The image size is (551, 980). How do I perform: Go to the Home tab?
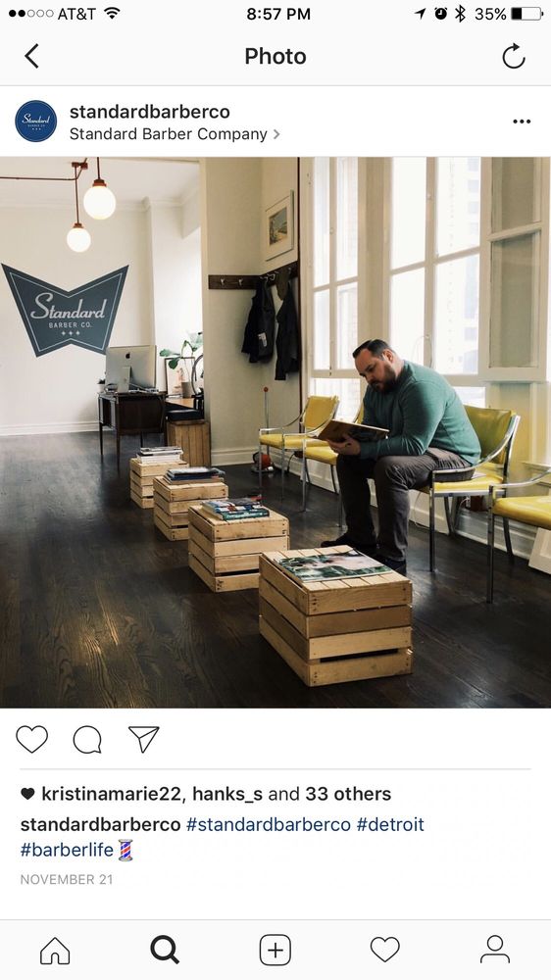(55, 950)
